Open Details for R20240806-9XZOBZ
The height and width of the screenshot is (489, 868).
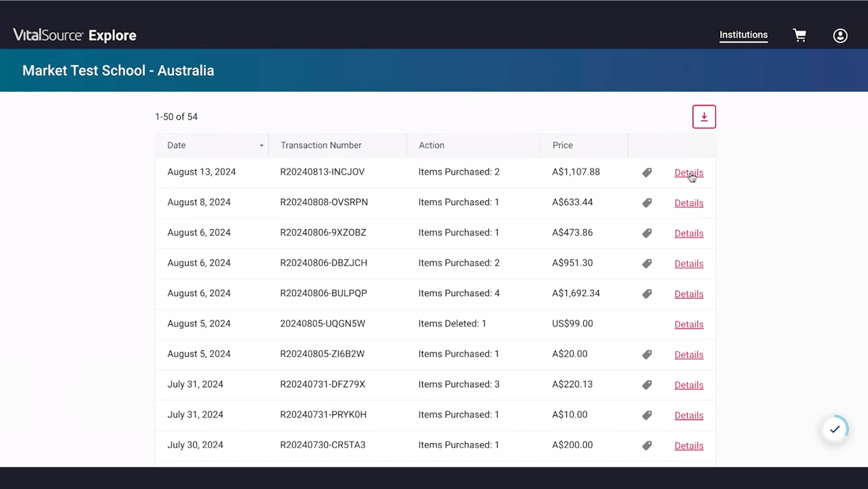[x=689, y=233]
